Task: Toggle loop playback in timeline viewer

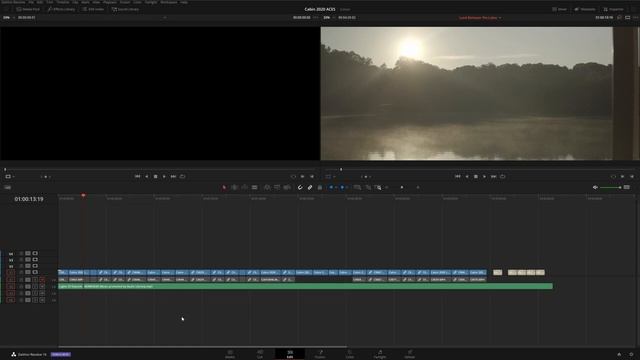Action: point(503,177)
